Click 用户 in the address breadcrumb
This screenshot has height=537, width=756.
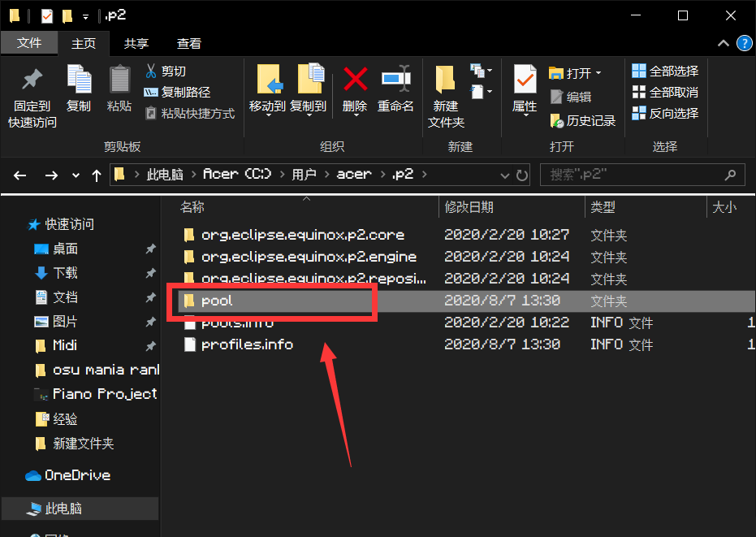[x=304, y=174]
